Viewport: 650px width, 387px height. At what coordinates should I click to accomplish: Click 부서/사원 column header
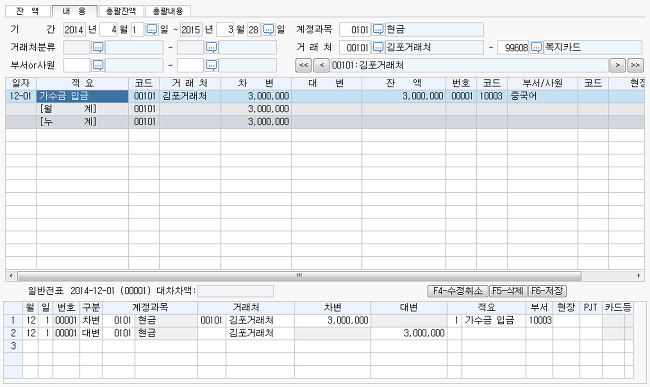[x=542, y=83]
